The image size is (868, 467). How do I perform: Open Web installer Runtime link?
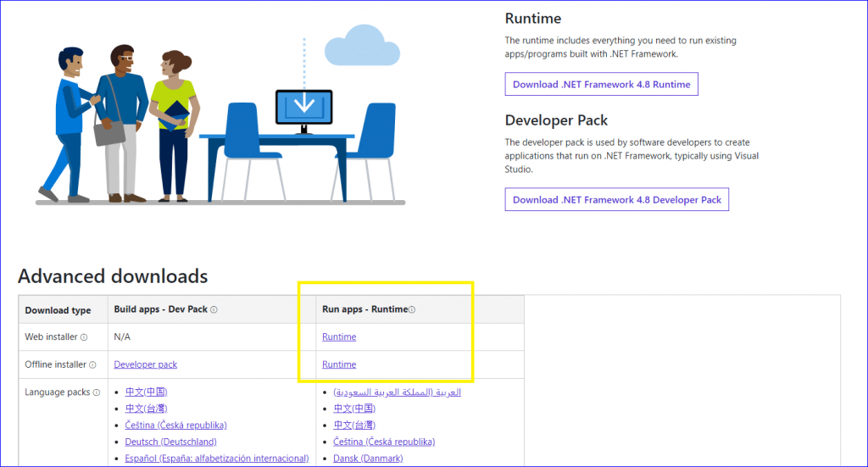pyautogui.click(x=339, y=337)
